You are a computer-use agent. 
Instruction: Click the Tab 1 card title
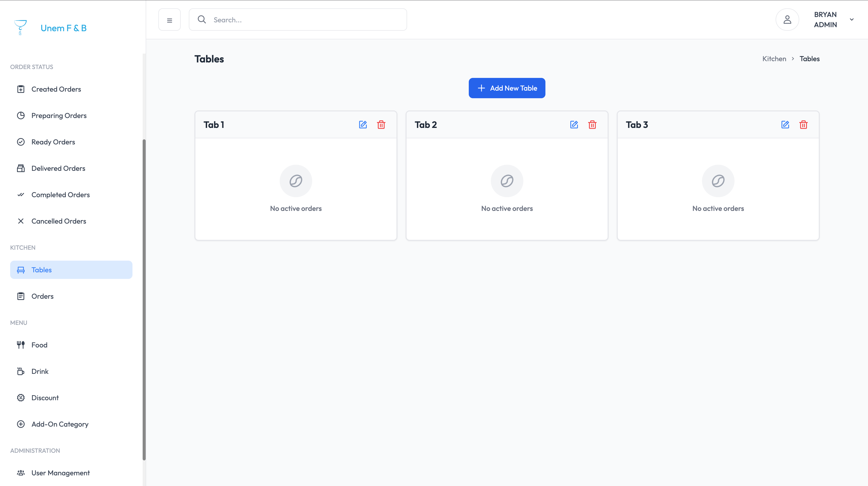coord(214,125)
